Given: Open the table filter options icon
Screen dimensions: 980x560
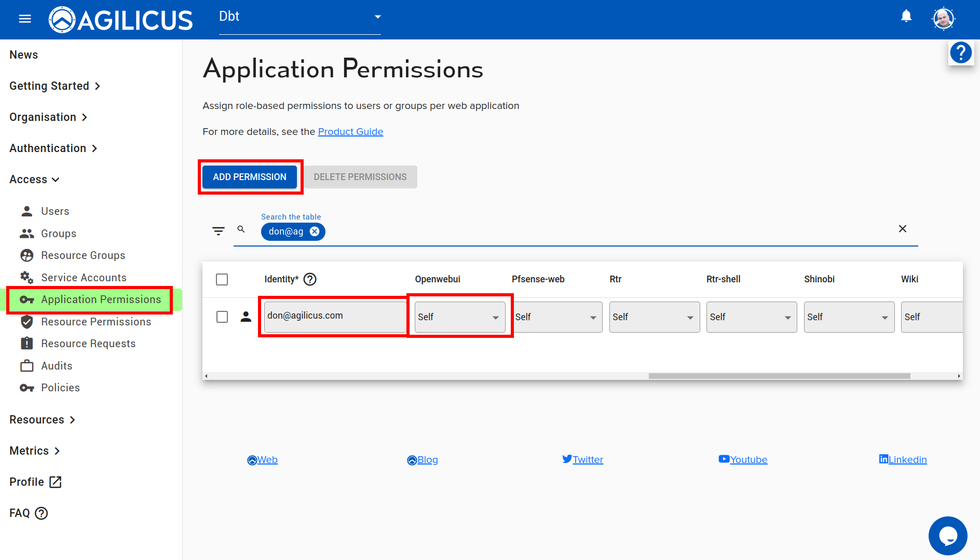Looking at the screenshot, I should (219, 230).
